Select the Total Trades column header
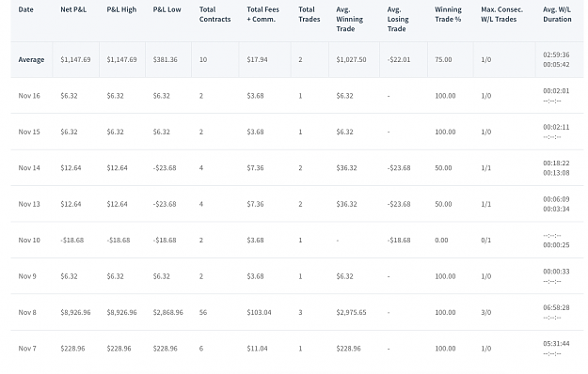Viewport: 588px width, 374px height. point(309,14)
